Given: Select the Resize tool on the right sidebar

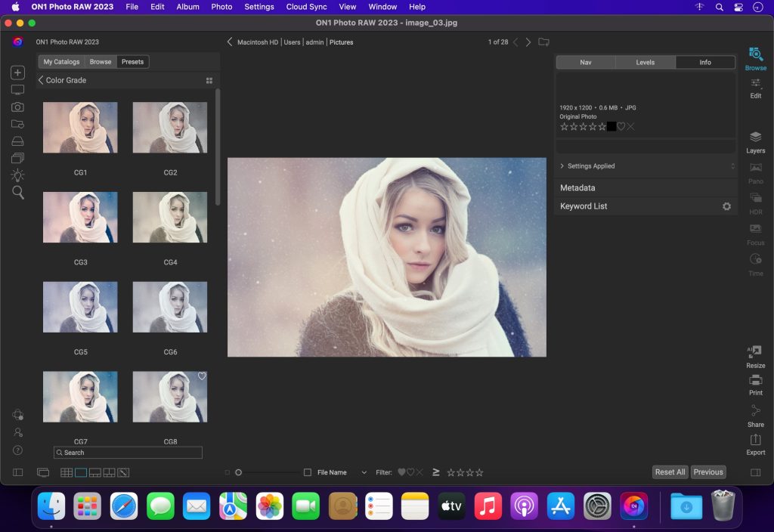Looking at the screenshot, I should 755,354.
